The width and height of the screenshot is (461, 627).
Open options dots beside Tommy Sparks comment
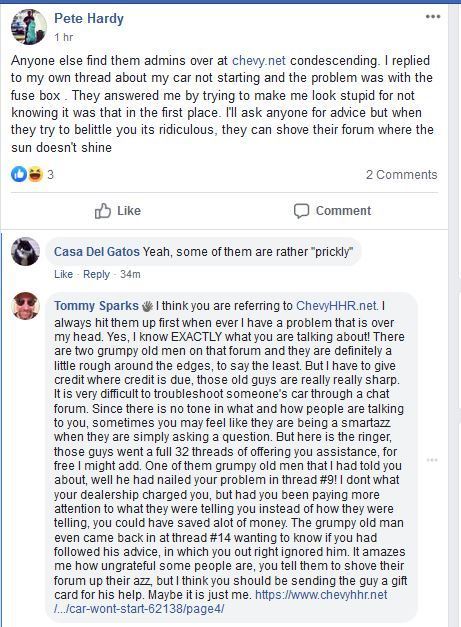432,460
